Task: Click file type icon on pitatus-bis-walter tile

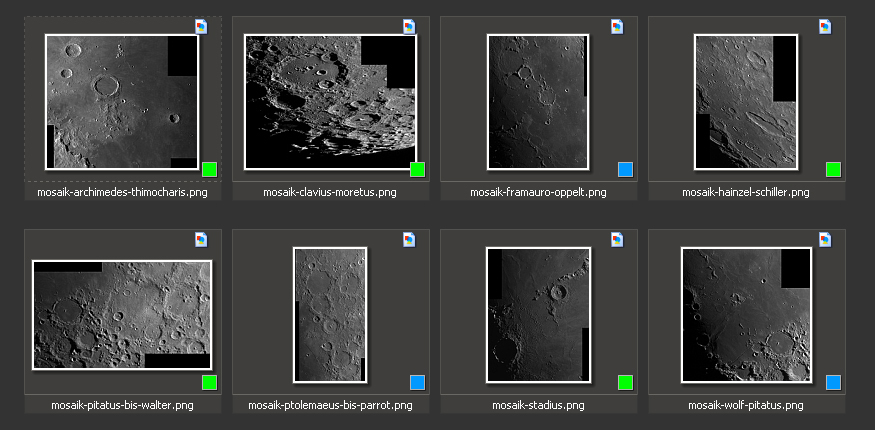Action: (201, 240)
